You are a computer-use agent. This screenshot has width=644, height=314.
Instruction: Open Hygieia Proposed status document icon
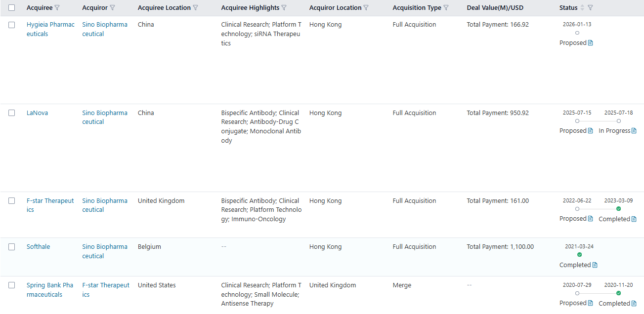[x=590, y=43]
